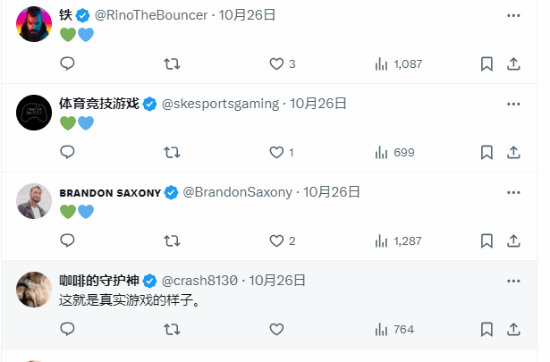The image size is (550, 362).
Task: Open the skesportsgaming controller avatar
Action: point(34,113)
